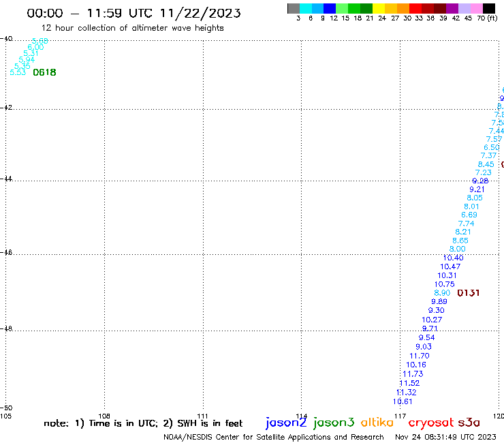Click the 8.45 wave height value

point(486,164)
